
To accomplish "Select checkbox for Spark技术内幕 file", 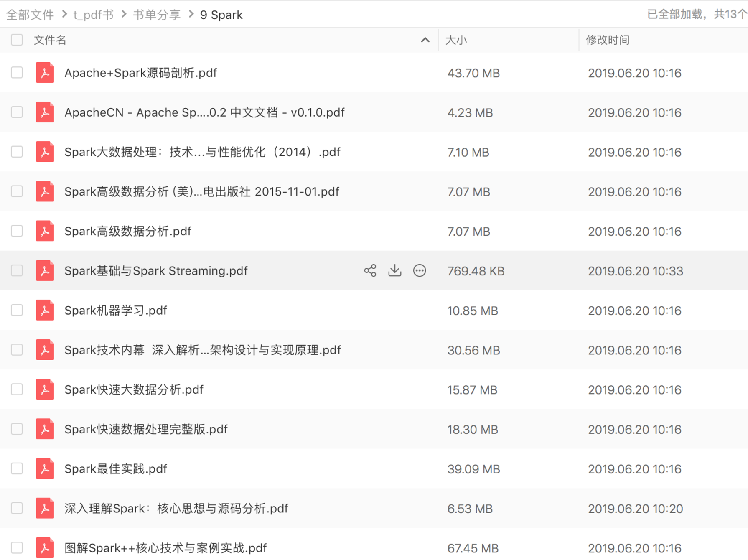I will coord(17,350).
